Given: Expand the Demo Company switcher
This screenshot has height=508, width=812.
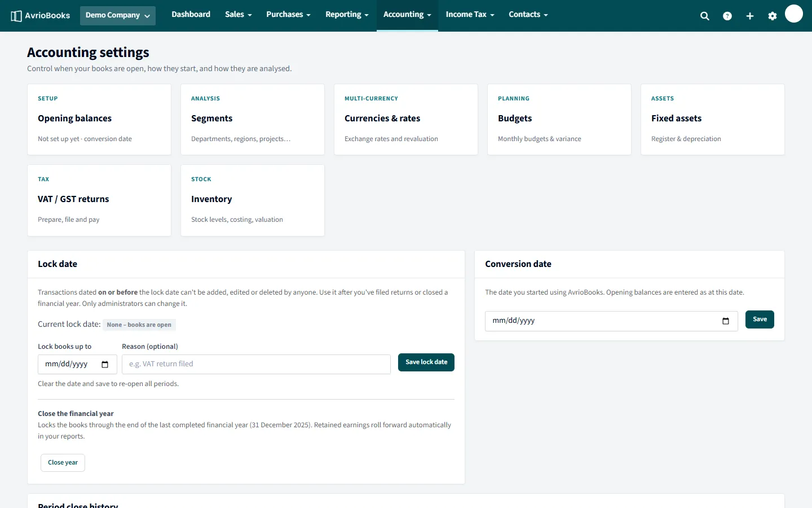Looking at the screenshot, I should [x=118, y=15].
